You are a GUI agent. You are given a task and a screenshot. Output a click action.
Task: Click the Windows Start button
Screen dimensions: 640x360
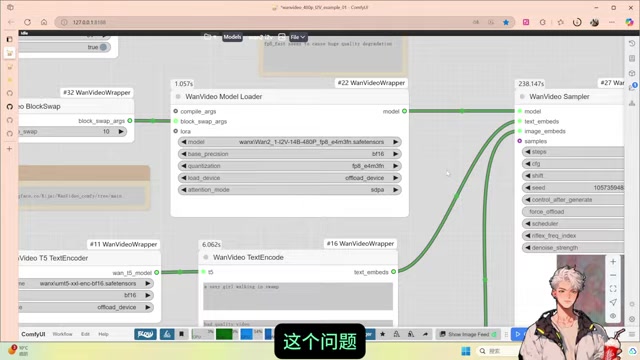click(465, 351)
